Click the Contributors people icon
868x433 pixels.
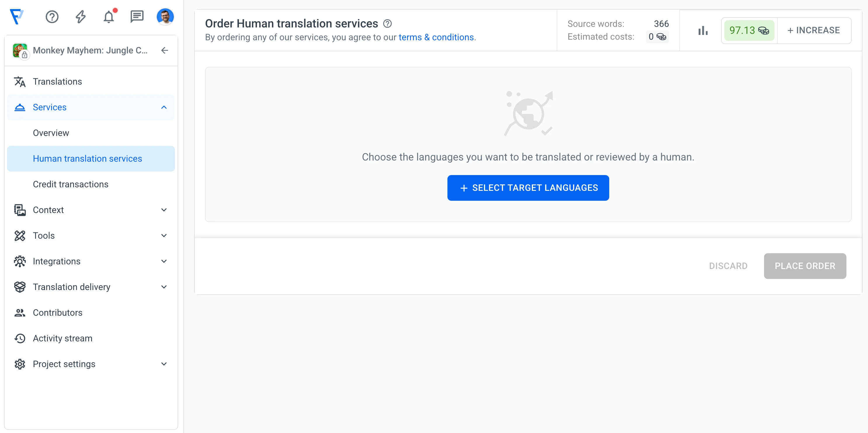[20, 313]
